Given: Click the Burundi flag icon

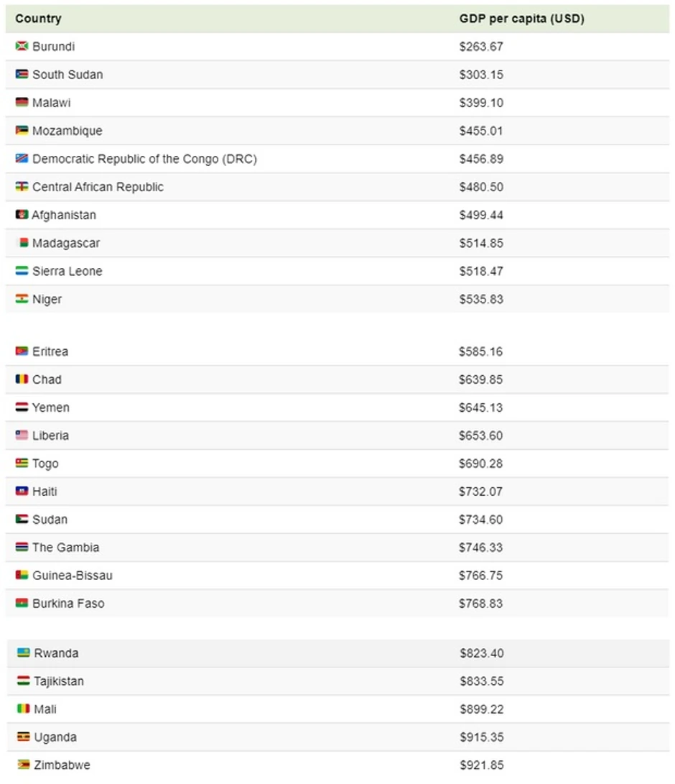Looking at the screenshot, I should tap(22, 47).
